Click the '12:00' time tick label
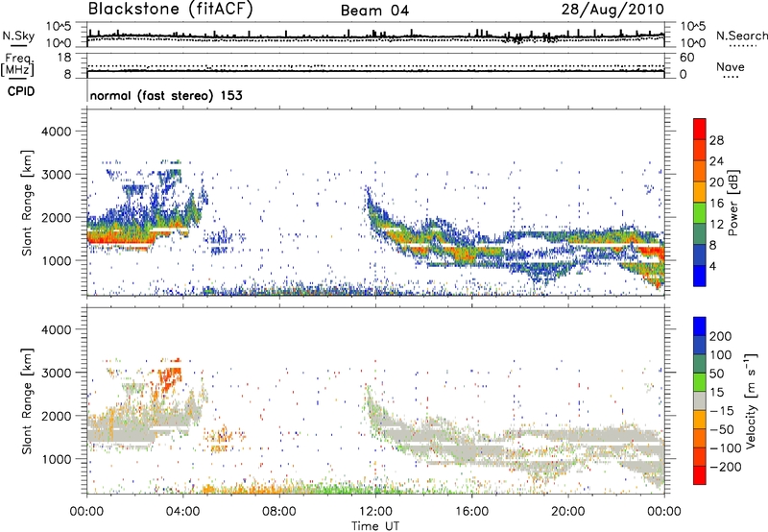The height and width of the screenshot is (532, 768). pos(375,512)
